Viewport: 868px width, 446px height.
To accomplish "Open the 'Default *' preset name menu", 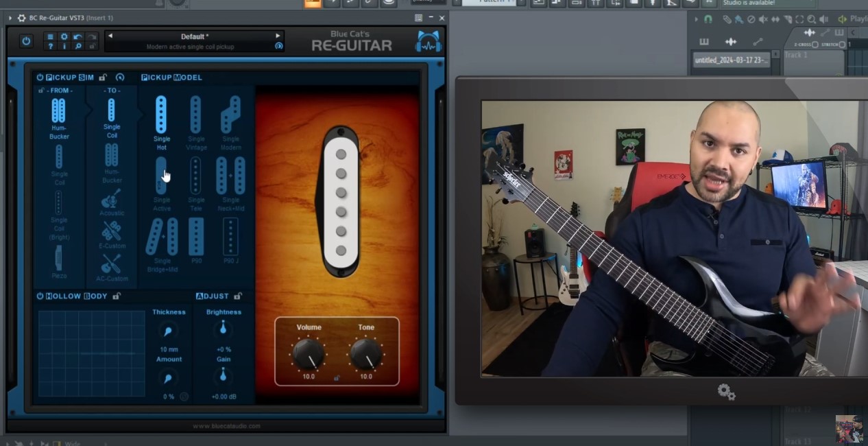I will click(195, 36).
